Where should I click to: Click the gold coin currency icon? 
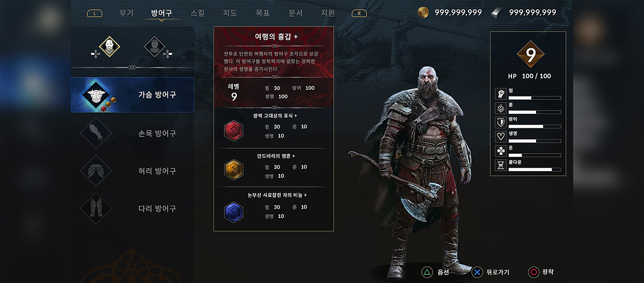coord(423,12)
